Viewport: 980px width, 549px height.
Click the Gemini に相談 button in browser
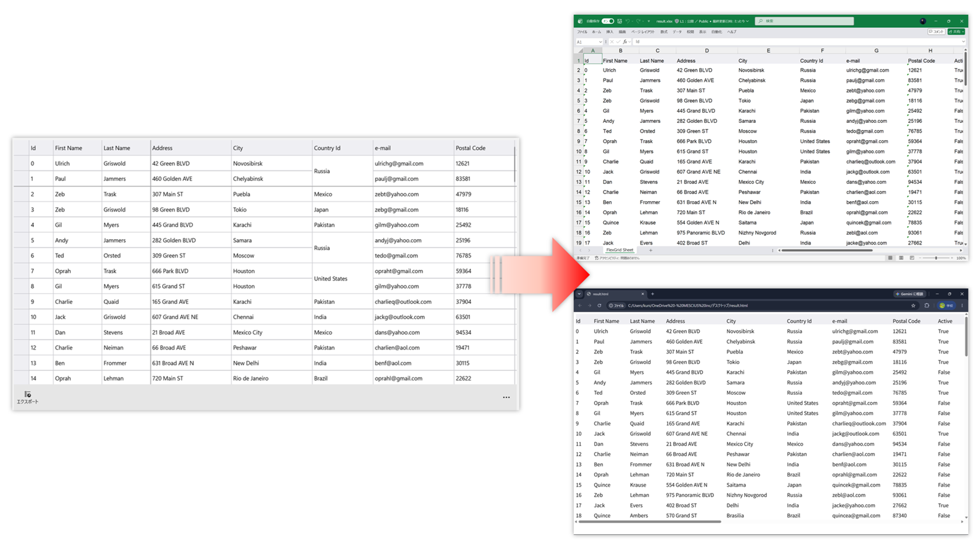909,294
